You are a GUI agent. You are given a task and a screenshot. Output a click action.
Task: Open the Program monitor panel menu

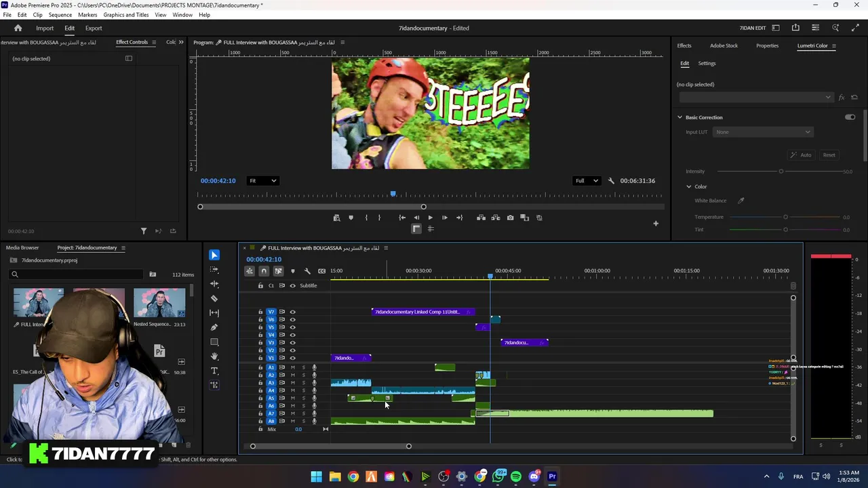point(342,42)
